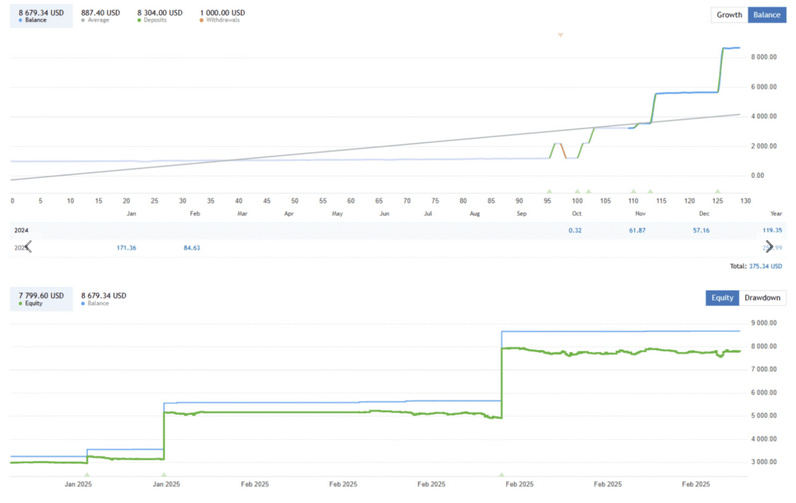Screen dimensions: 796x503
Task: Click the deposit marker near trade 125
Action: coord(717,191)
